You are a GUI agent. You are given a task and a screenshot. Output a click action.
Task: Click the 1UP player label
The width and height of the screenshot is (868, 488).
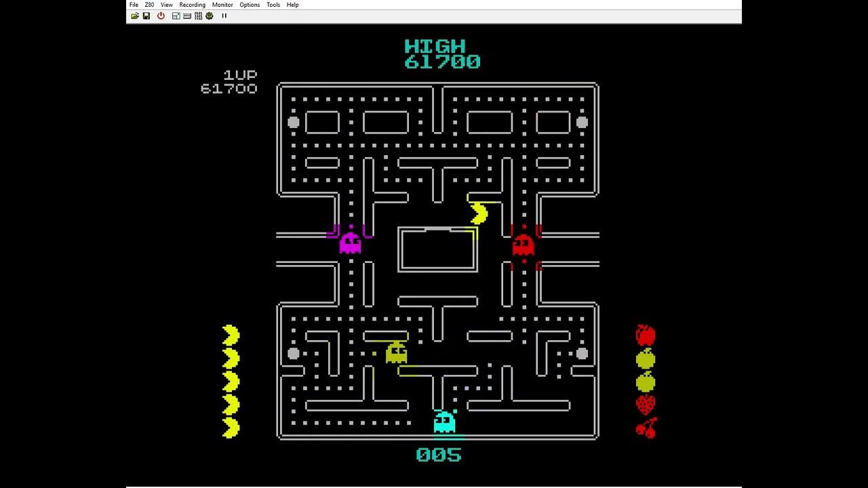(x=241, y=75)
